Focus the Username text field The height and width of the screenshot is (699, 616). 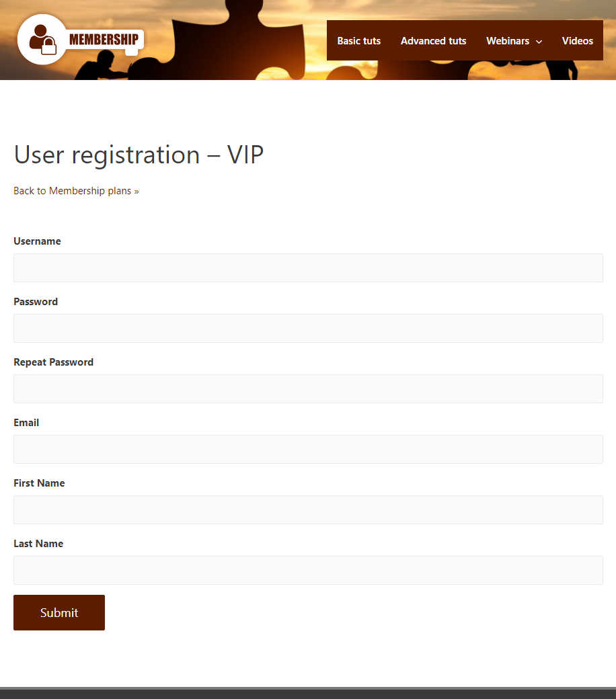click(308, 268)
